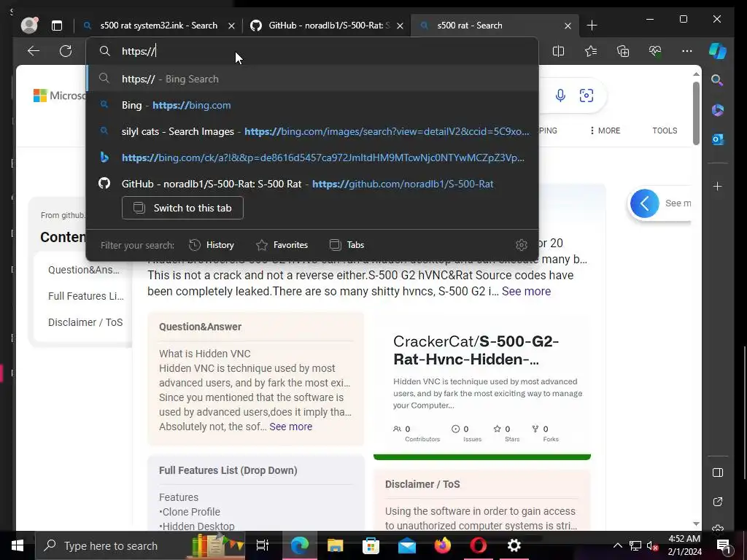Image resolution: width=747 pixels, height=560 pixels.
Task: Open the Microsoft 365 sidebar icon
Action: [718, 110]
